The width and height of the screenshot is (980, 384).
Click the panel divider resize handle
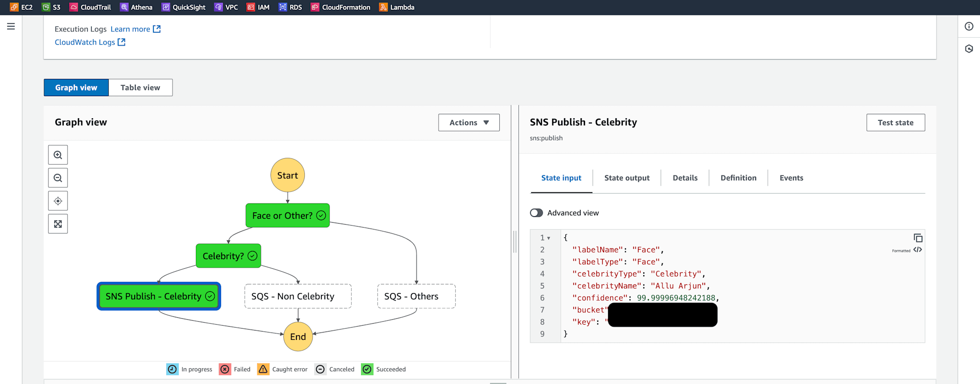pyautogui.click(x=514, y=242)
